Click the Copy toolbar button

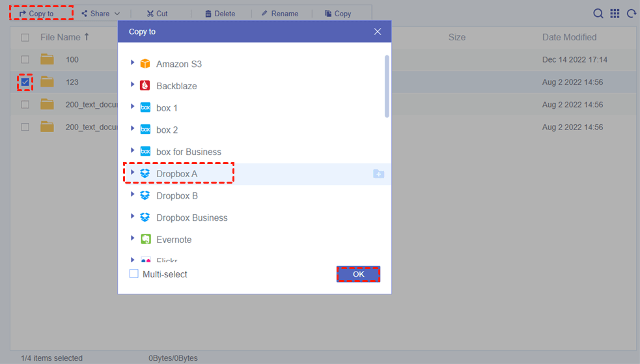coord(338,14)
